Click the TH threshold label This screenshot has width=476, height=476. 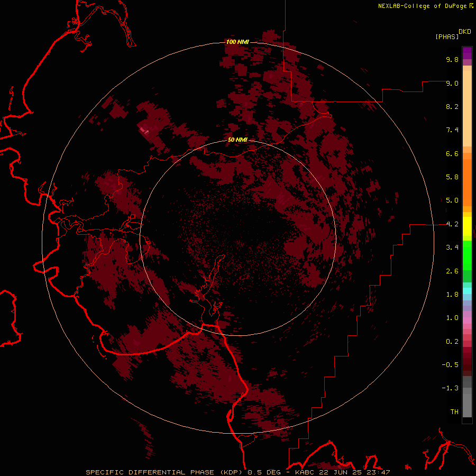click(x=454, y=412)
